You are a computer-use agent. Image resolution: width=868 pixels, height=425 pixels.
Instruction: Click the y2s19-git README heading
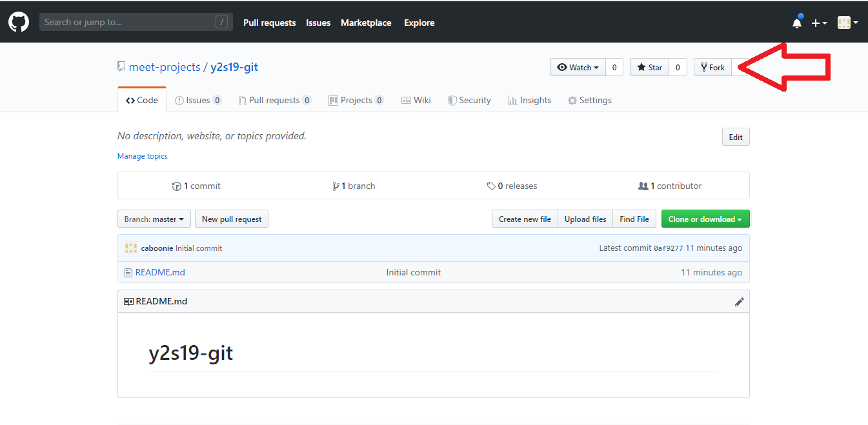point(191,353)
